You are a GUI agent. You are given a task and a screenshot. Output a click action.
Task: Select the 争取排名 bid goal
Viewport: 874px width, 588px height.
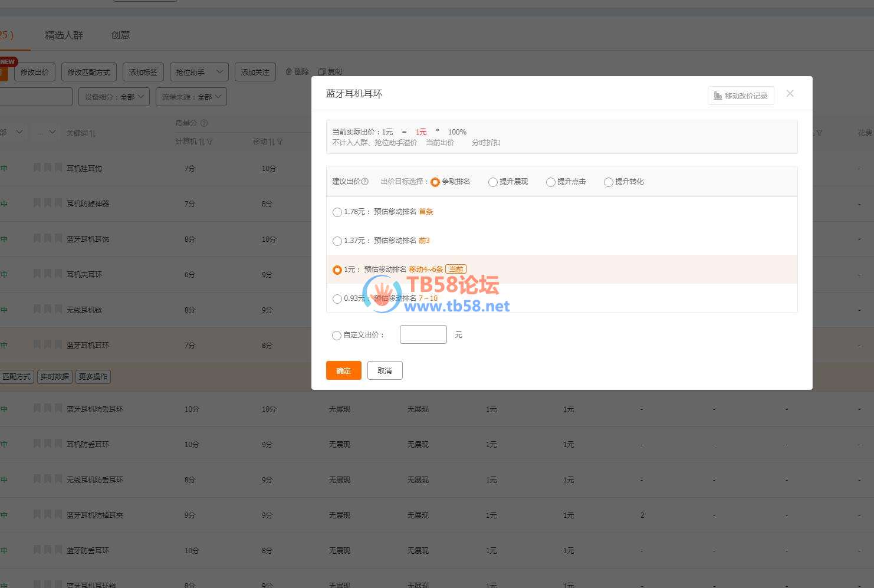[435, 182]
